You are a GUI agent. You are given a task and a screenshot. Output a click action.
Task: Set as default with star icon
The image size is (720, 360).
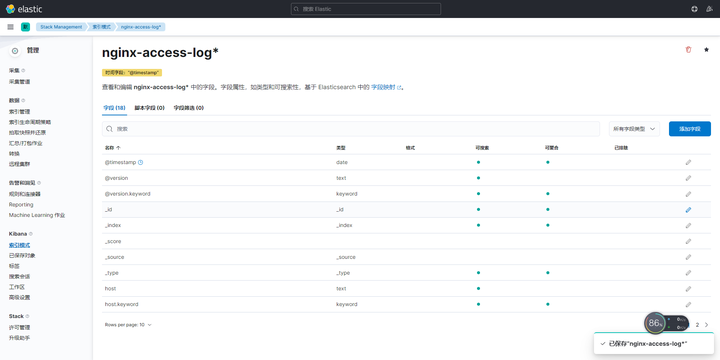706,50
